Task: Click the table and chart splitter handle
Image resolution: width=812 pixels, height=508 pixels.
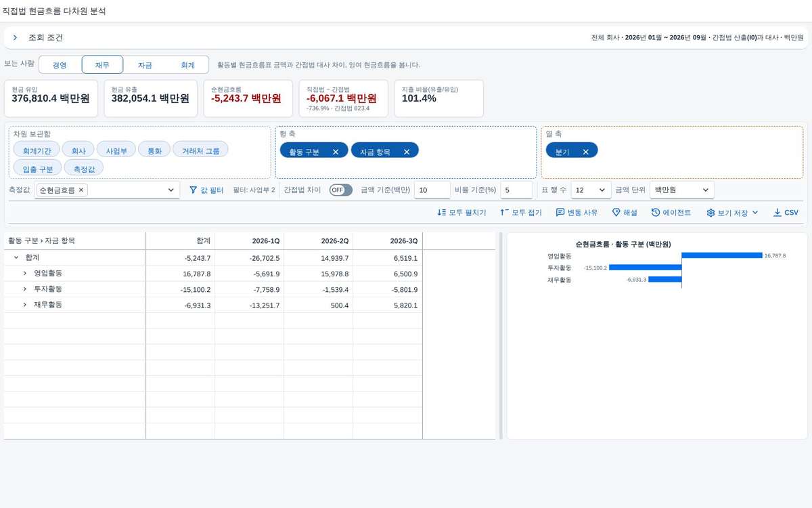Action: pyautogui.click(x=501, y=336)
